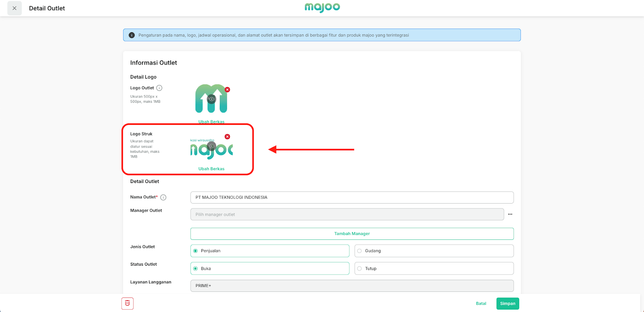Click the majoo logo in header
The width and height of the screenshot is (644, 312).
[322, 8]
